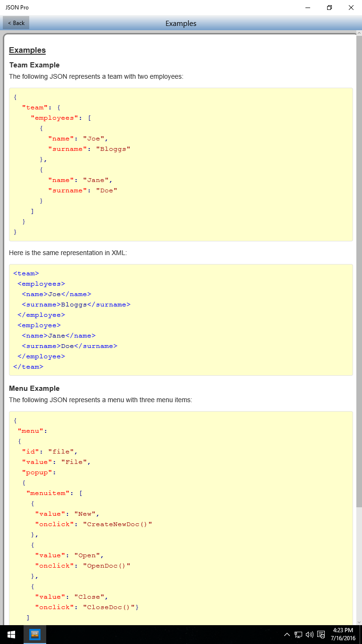Show hidden system tray icons
362x644 pixels.
287,635
